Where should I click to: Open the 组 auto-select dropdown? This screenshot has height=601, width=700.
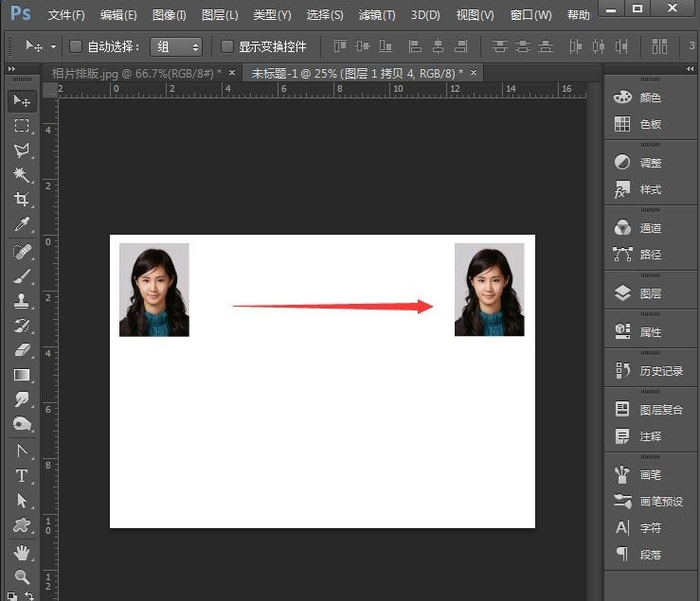coord(176,46)
